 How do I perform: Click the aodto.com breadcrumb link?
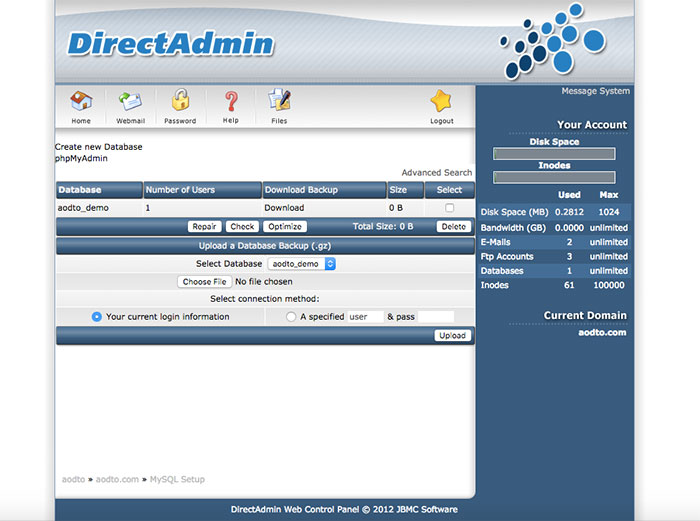[x=117, y=479]
